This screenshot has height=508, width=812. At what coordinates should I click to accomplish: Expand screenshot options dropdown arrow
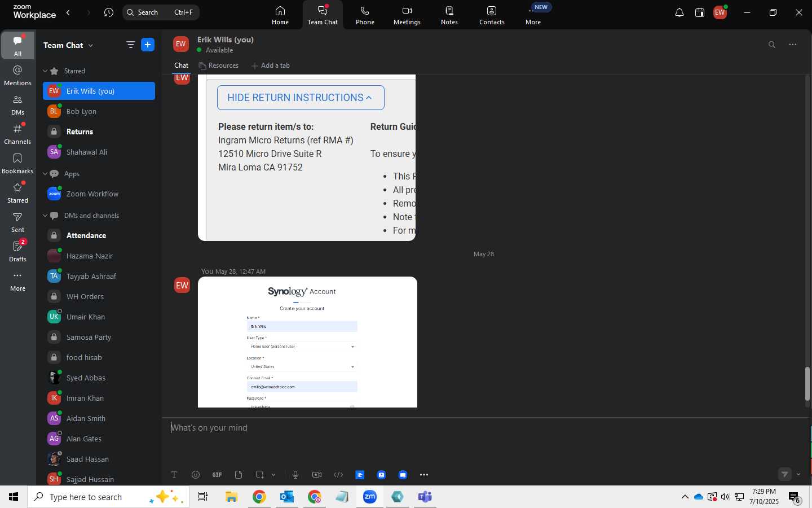pos(273,475)
